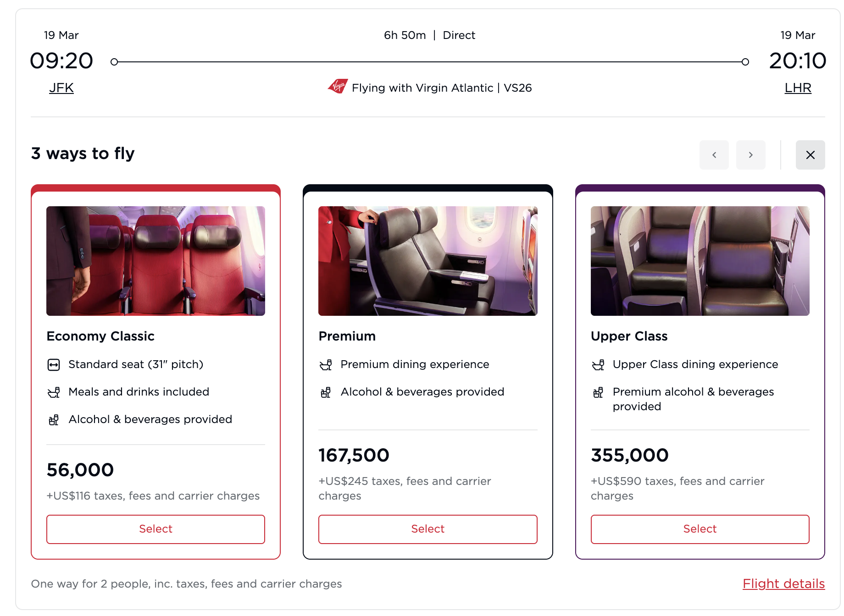Click the Premium dining experience icon
The width and height of the screenshot is (844, 616).
pyautogui.click(x=326, y=364)
